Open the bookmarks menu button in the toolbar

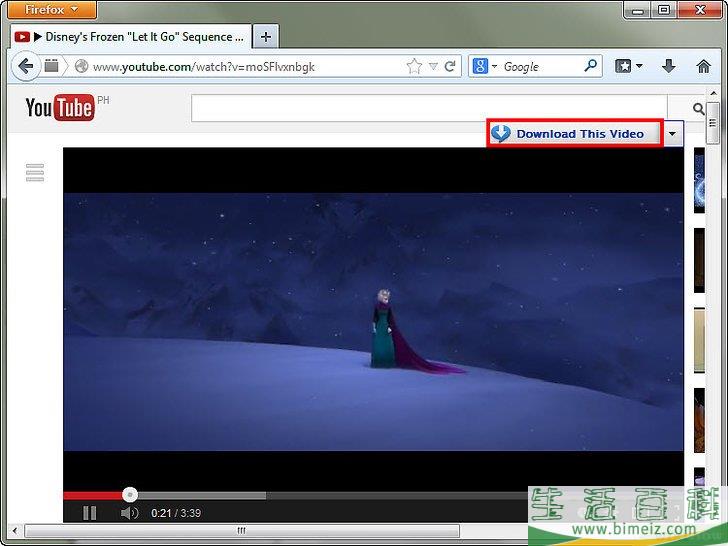pos(623,66)
